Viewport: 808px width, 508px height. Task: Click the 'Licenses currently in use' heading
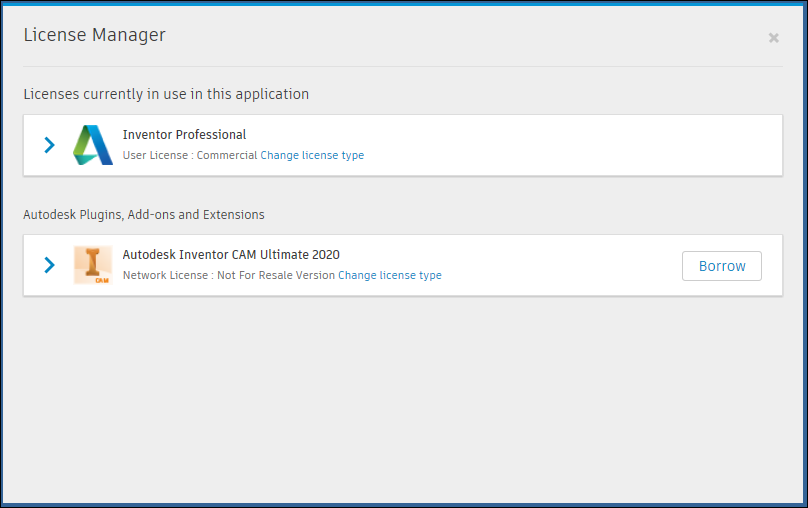[166, 94]
